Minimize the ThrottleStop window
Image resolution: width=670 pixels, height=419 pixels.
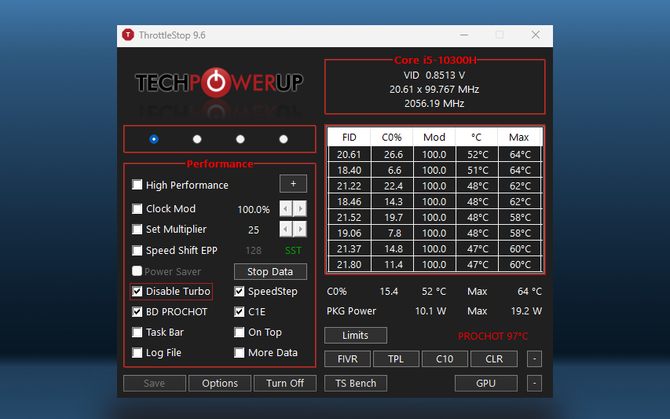pos(464,35)
